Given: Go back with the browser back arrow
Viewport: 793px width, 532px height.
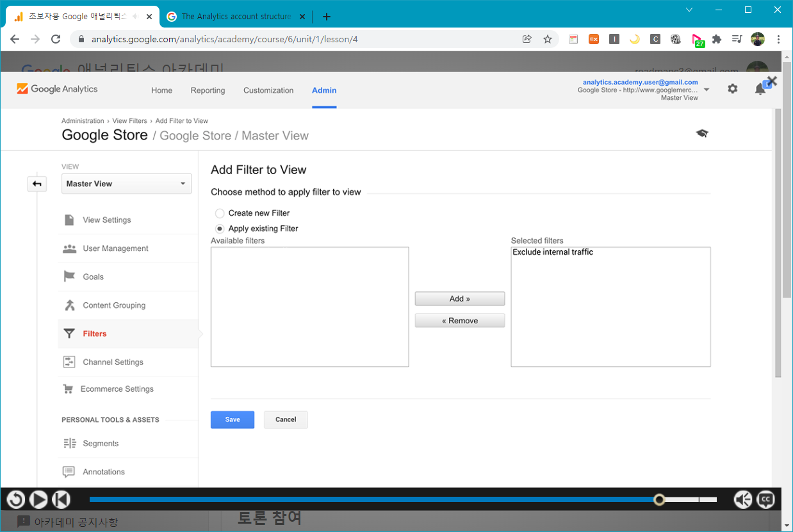Looking at the screenshot, I should coord(15,39).
